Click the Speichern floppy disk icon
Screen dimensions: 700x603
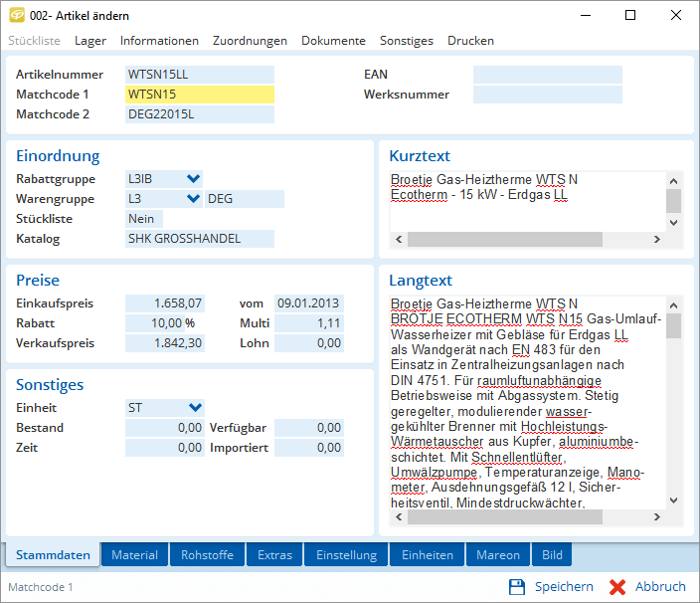point(517,587)
